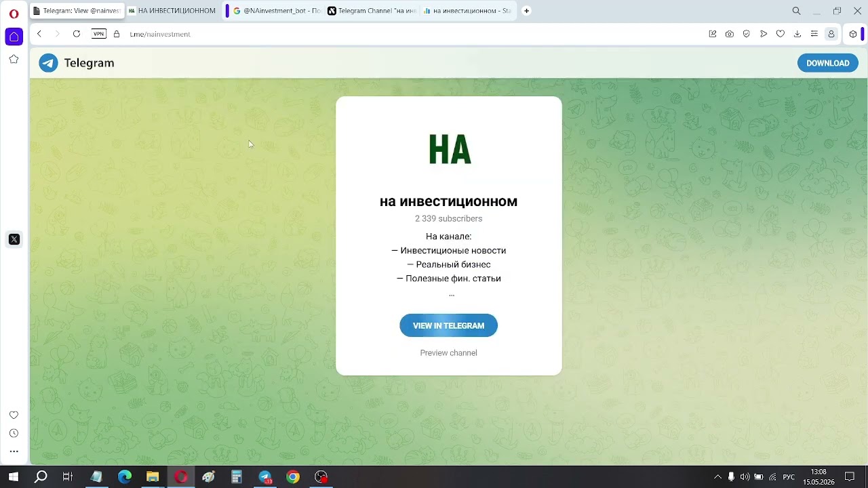This screenshot has height=488, width=868.
Task: Open the extensions cube icon
Action: [x=853, y=34]
